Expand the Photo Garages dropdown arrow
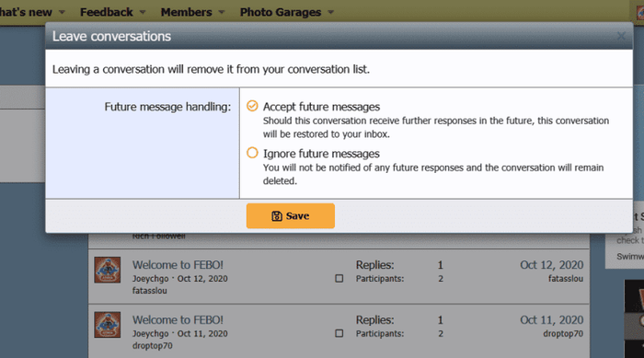644x358 pixels. 330,12
